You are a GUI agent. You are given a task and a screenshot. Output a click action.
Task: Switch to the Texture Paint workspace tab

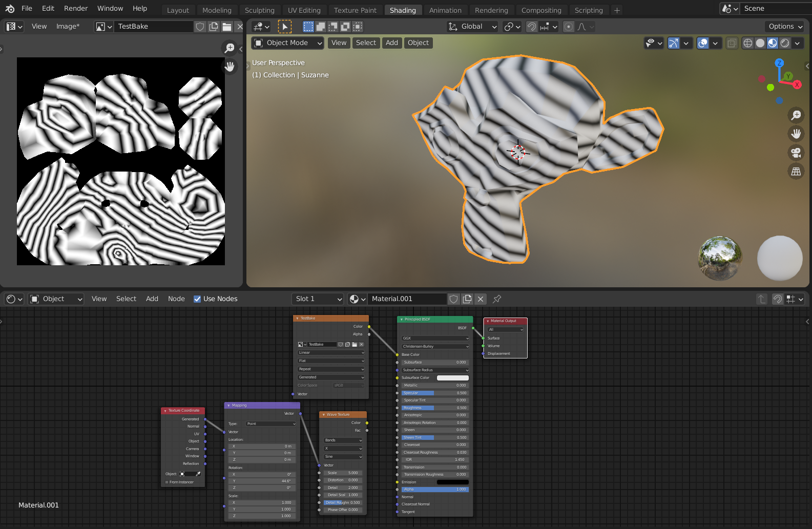[355, 10]
